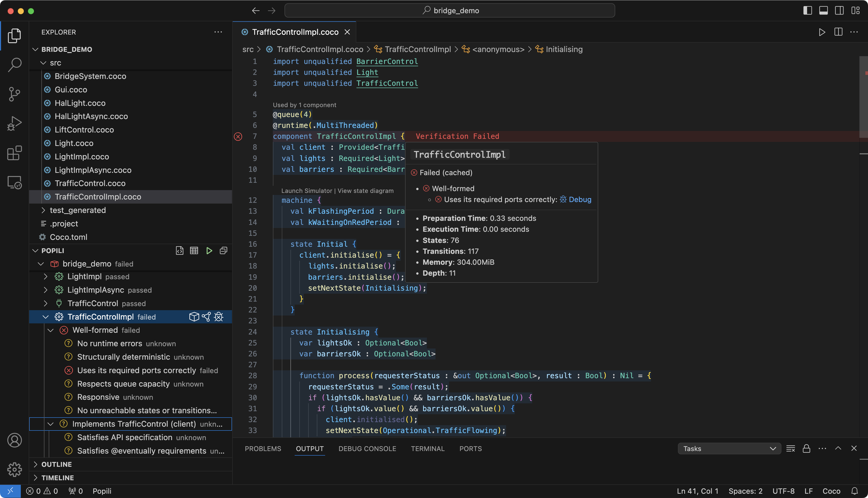Go forward with the navigation arrow
Image resolution: width=868 pixels, height=498 pixels.
272,11
